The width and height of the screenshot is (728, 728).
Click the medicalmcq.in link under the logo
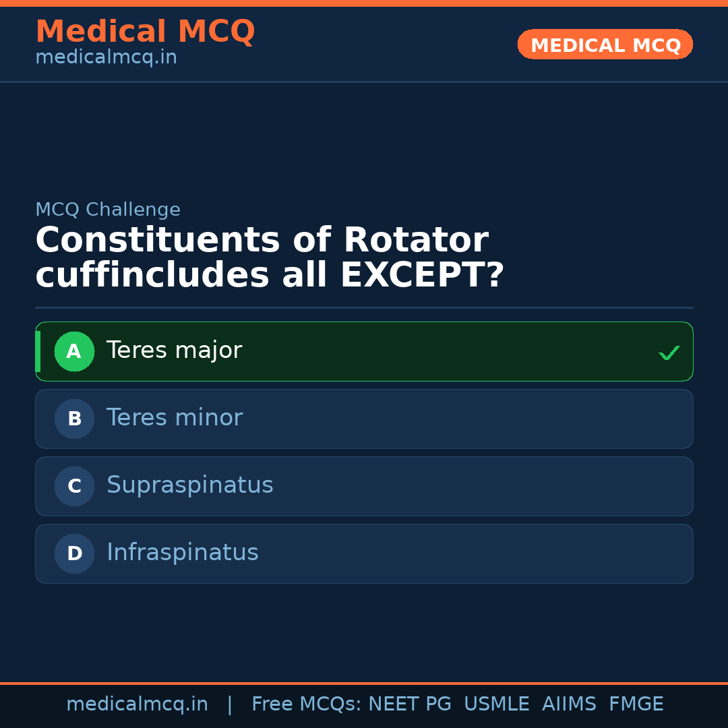click(x=105, y=57)
